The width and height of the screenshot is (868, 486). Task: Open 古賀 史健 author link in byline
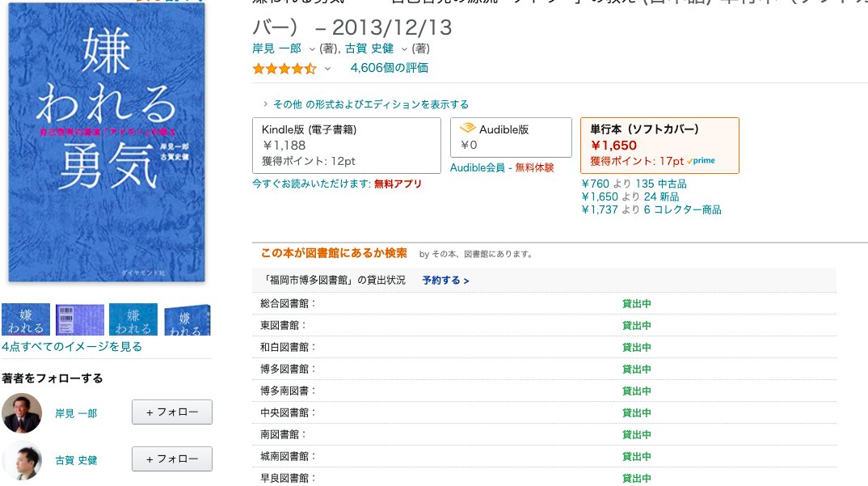pos(369,49)
